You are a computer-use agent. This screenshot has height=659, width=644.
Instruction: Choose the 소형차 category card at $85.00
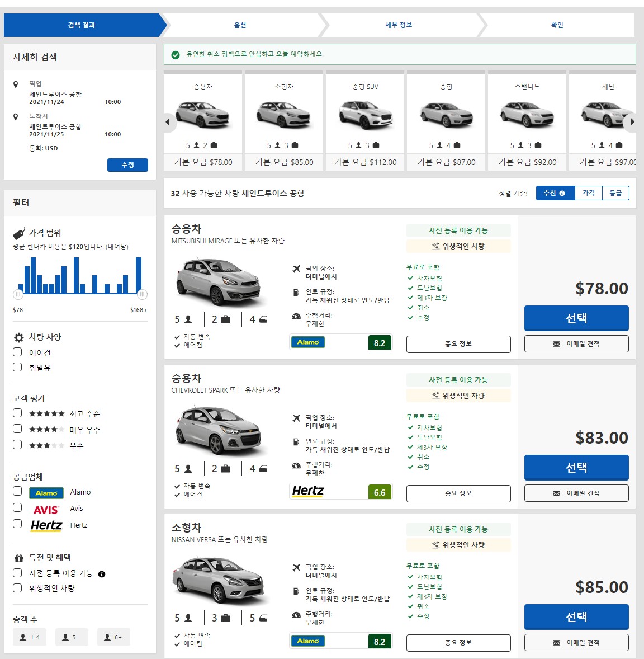coord(284,121)
